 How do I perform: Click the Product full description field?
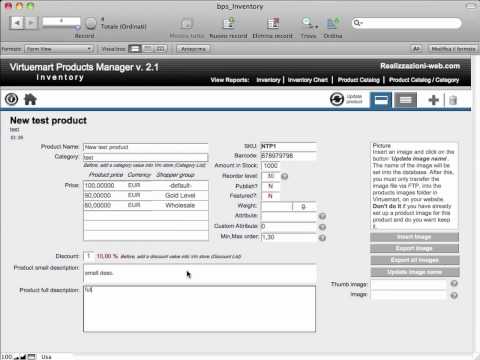coord(199,309)
